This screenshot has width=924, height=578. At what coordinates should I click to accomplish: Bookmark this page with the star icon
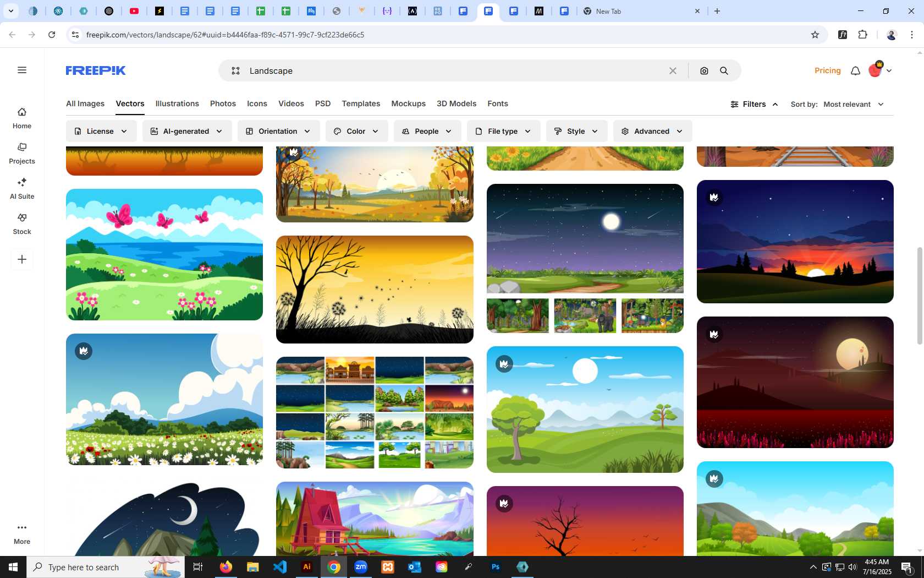coord(815,35)
